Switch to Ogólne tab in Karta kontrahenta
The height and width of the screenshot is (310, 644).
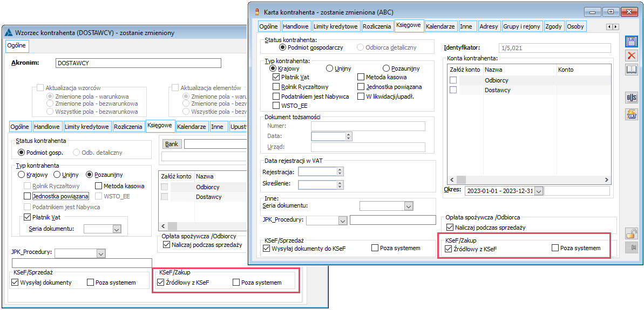[x=269, y=26]
